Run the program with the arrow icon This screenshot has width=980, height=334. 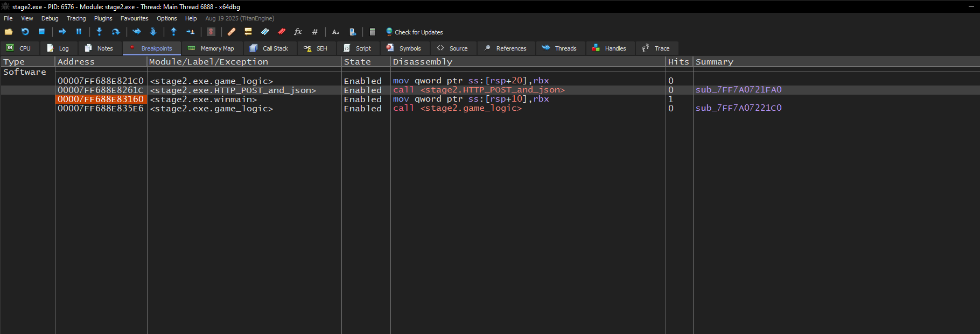click(x=62, y=32)
